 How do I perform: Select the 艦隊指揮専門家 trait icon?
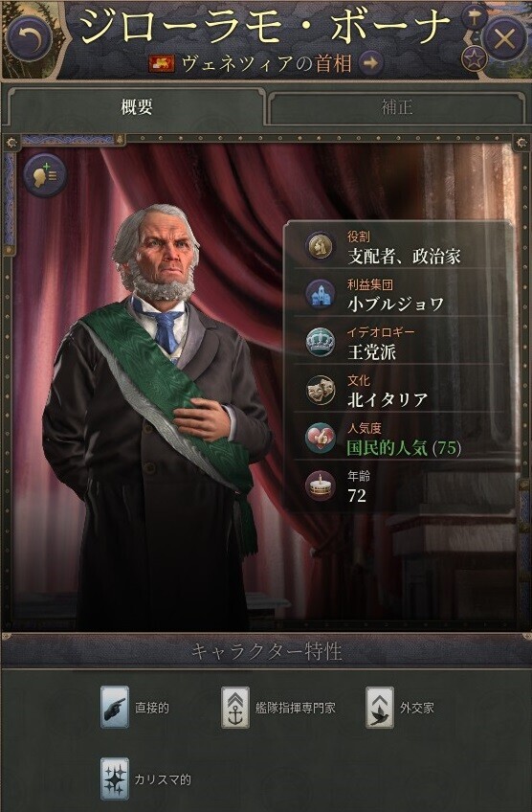pos(235,708)
